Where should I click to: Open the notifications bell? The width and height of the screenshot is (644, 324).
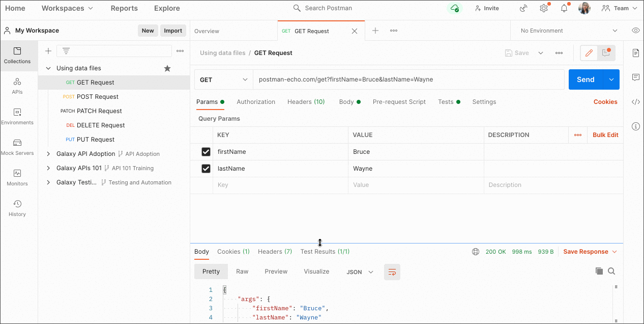tap(564, 8)
